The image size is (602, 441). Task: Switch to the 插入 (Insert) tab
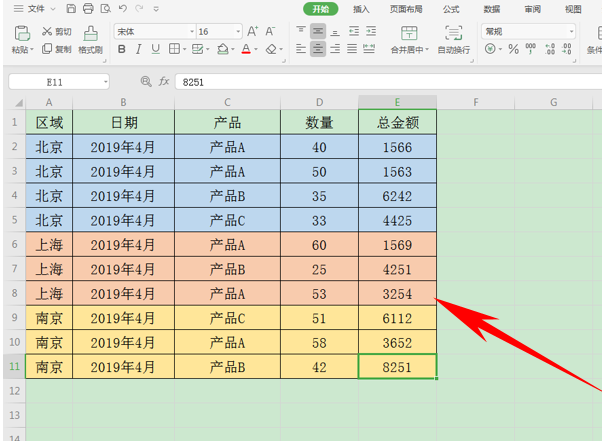[361, 9]
